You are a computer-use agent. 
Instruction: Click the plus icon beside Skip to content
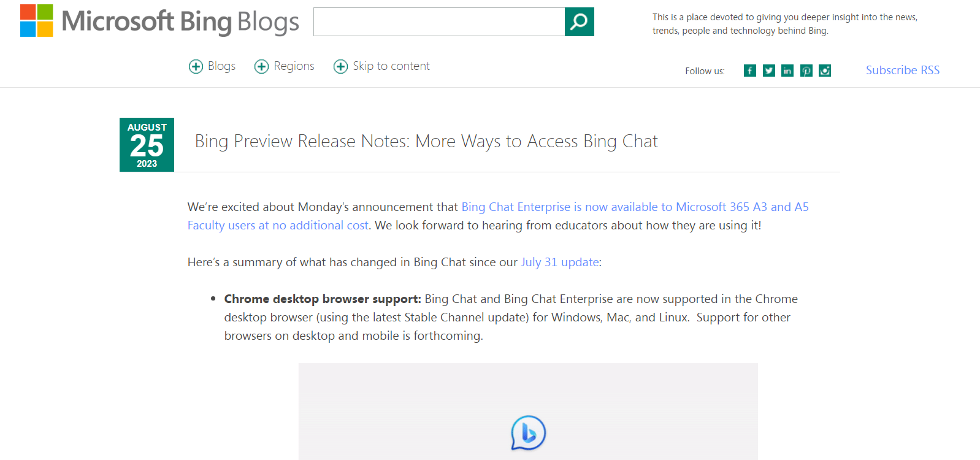pos(340,66)
